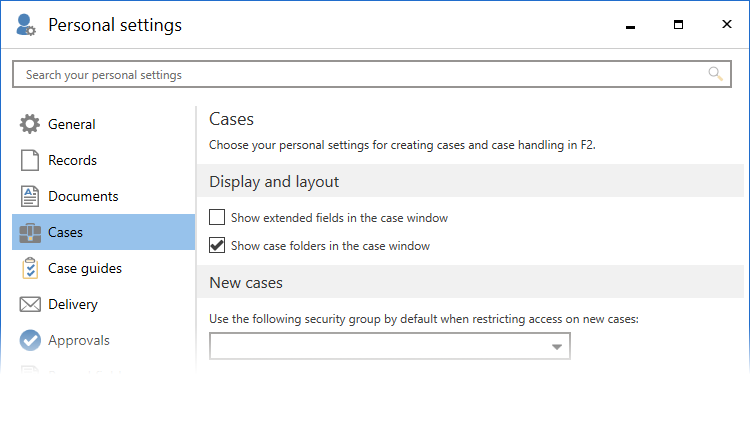This screenshot has height=426, width=750.
Task: Open the Case guides settings label
Action: point(85,269)
